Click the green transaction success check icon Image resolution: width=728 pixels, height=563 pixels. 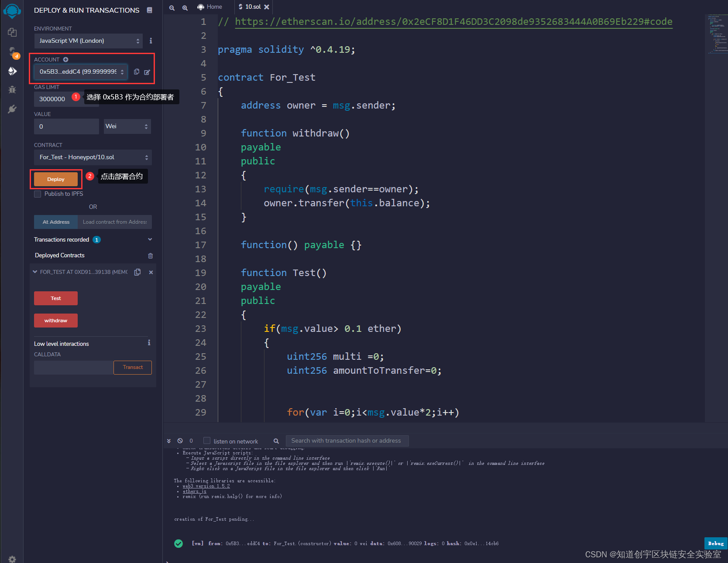coord(179,543)
